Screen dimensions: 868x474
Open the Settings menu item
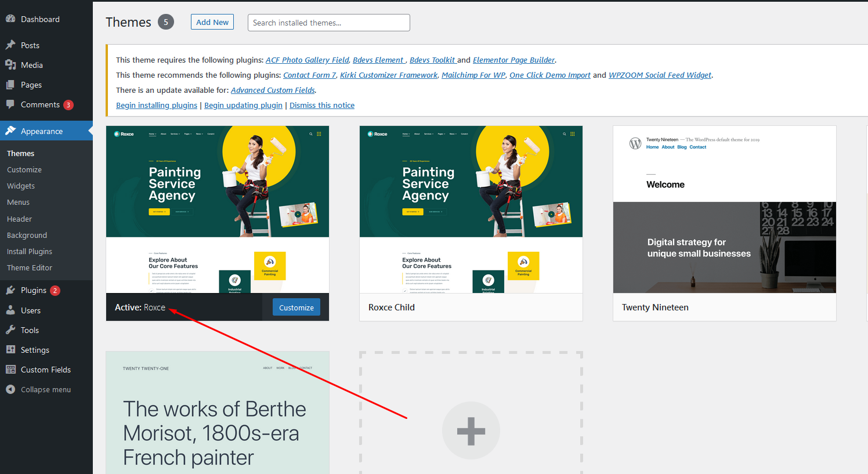46,350
